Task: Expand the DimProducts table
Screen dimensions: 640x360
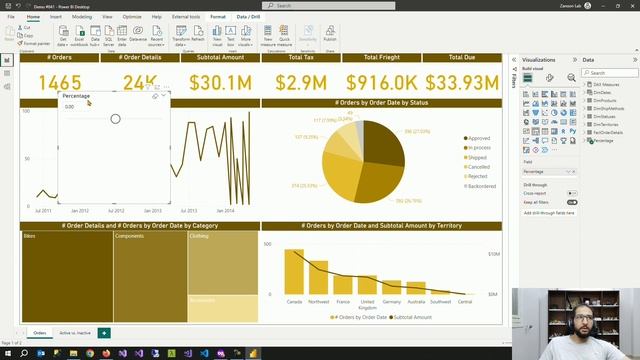Action: pyautogui.click(x=584, y=100)
